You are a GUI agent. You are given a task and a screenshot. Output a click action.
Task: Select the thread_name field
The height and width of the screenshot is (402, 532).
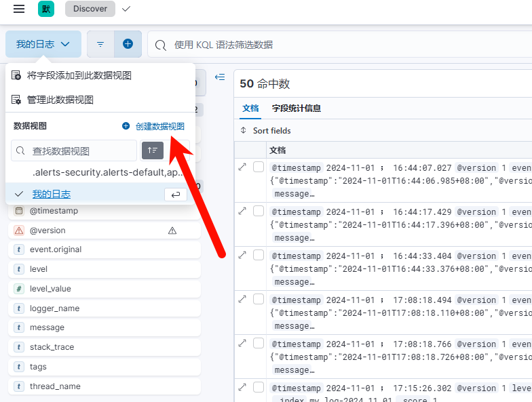(x=104, y=386)
